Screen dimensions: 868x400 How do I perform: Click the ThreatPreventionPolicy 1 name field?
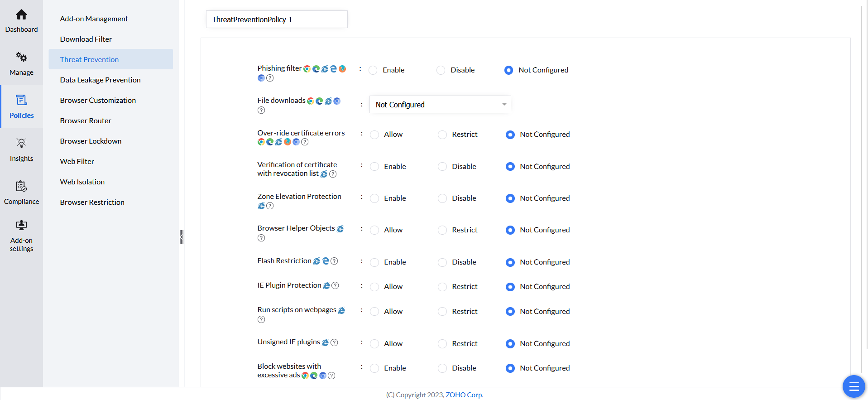tap(277, 19)
